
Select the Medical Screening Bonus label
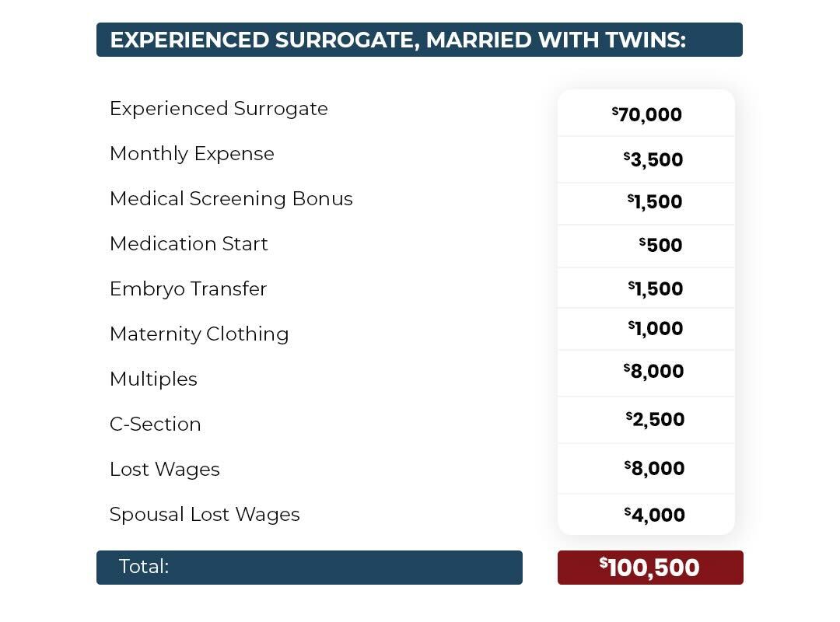pos(231,199)
